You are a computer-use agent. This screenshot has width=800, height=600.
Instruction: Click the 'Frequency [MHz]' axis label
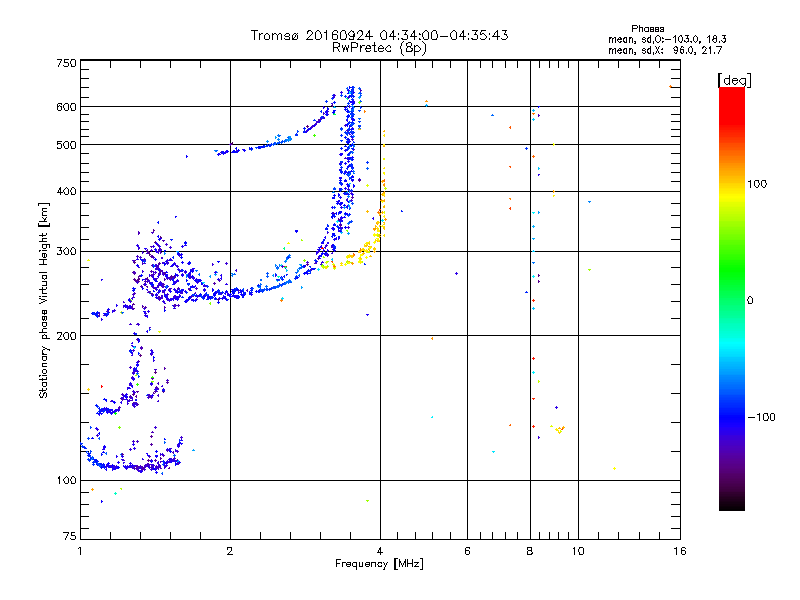[379, 564]
